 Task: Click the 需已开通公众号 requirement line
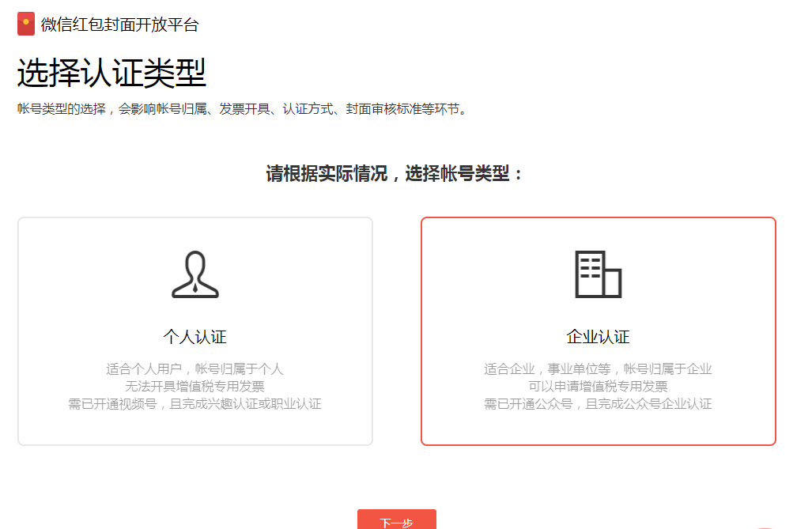click(598, 404)
